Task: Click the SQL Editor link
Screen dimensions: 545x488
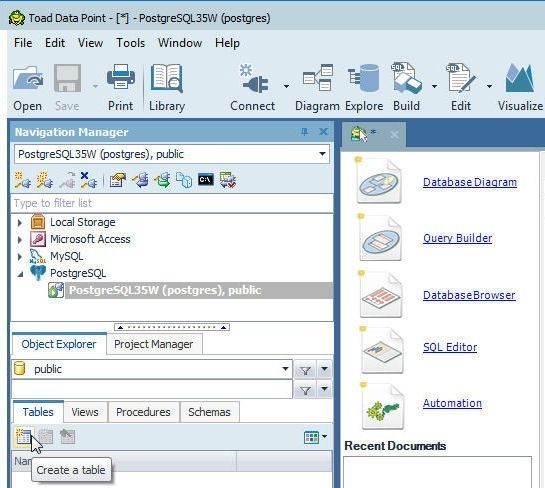Action: click(x=450, y=347)
